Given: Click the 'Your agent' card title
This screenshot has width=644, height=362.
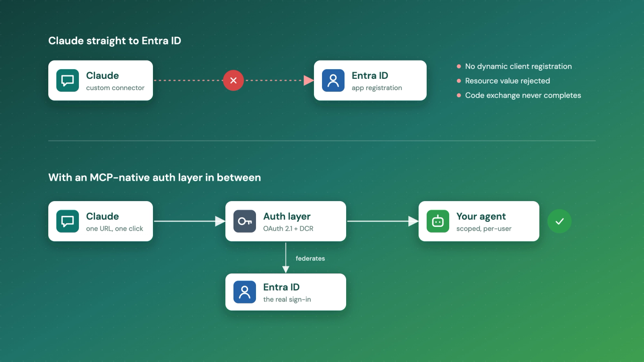Looking at the screenshot, I should pyautogui.click(x=481, y=216).
